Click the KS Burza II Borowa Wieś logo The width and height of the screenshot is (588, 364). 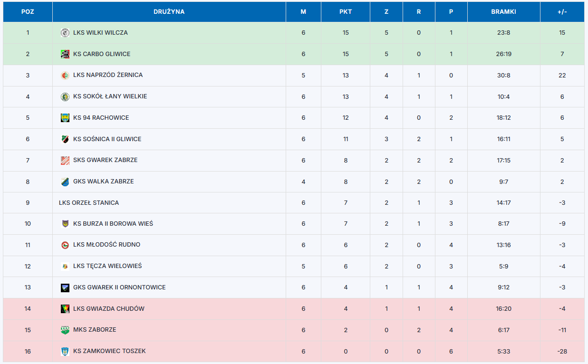pyautogui.click(x=65, y=224)
